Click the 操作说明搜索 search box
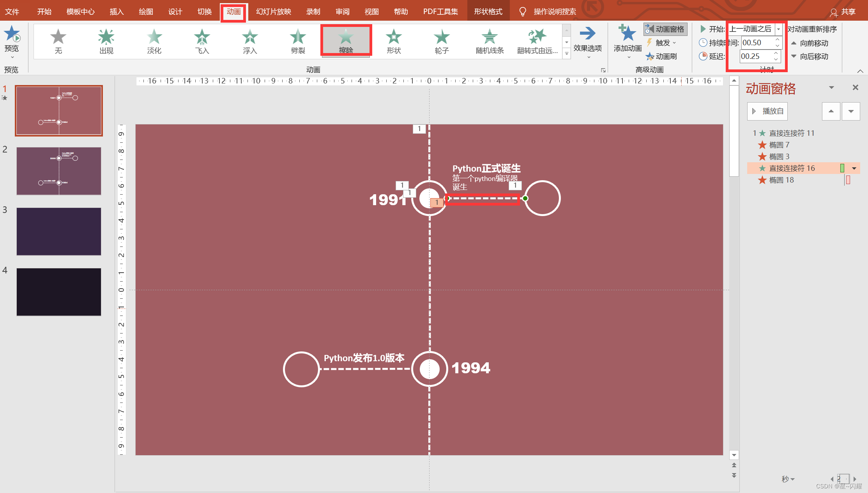This screenshot has width=868, height=493. point(555,12)
